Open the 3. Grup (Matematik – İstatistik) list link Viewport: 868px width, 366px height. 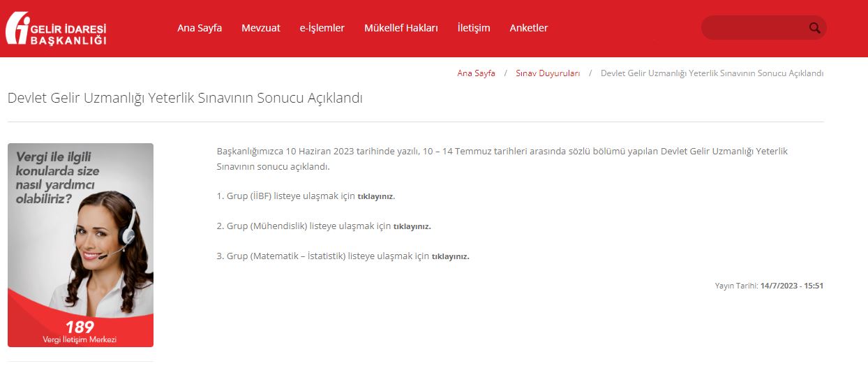point(450,256)
